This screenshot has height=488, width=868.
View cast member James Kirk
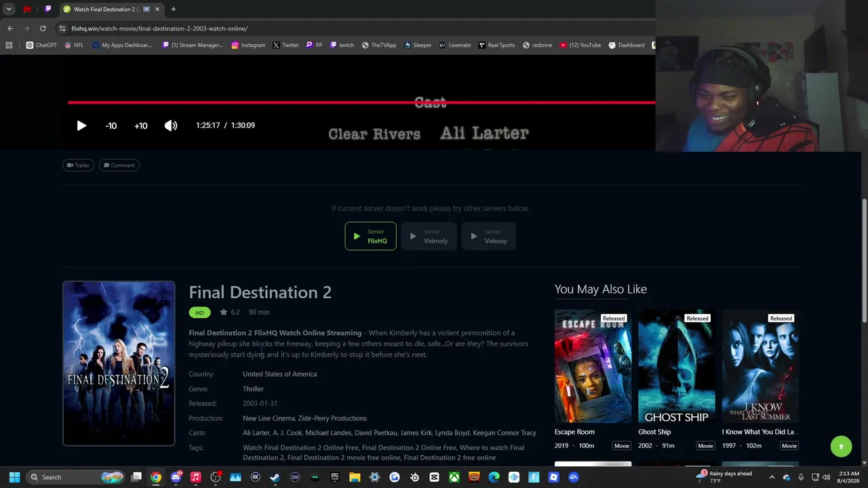[x=416, y=433]
